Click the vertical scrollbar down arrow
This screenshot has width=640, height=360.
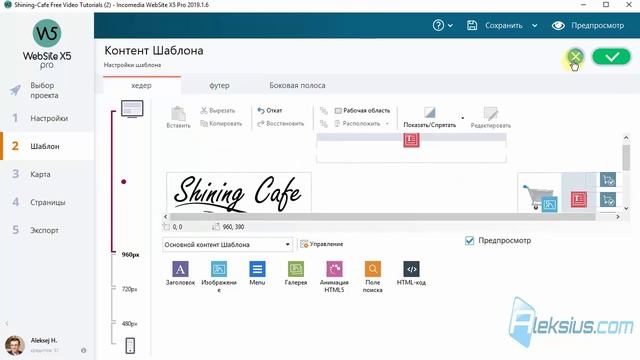pos(626,208)
